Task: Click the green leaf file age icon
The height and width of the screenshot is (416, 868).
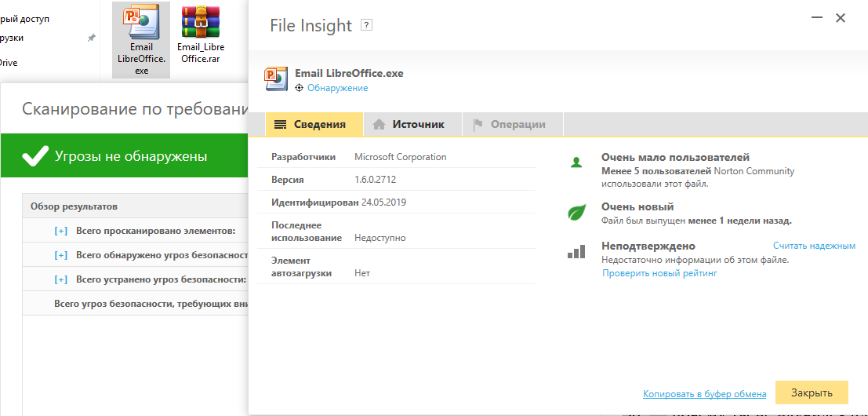Action: point(576,213)
